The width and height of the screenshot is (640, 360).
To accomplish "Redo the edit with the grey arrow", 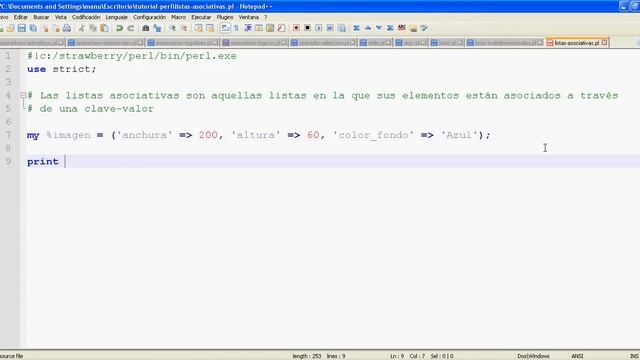I will click(131, 28).
